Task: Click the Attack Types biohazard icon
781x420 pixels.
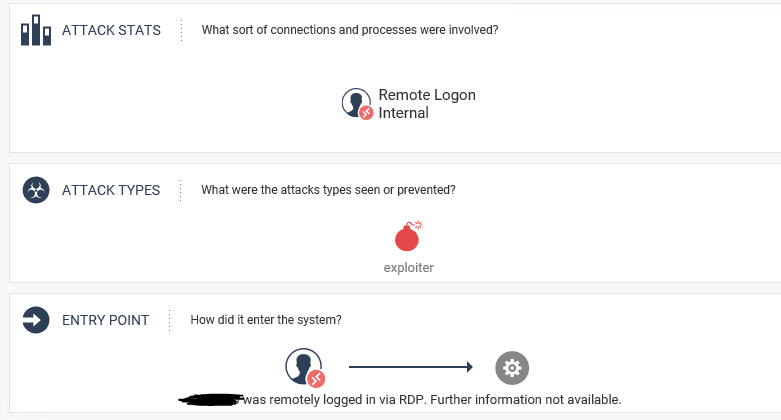Action: pos(36,190)
